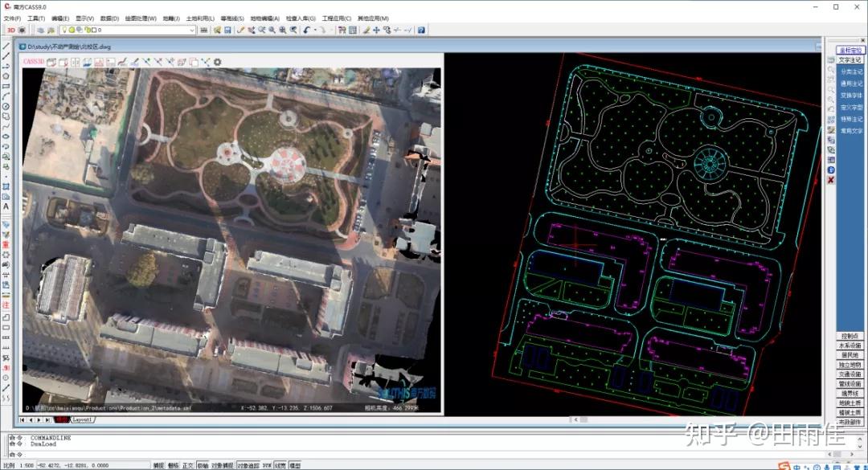The height and width of the screenshot is (470, 868).
Task: Click the Undo icon on the toolbar
Action: (x=305, y=30)
